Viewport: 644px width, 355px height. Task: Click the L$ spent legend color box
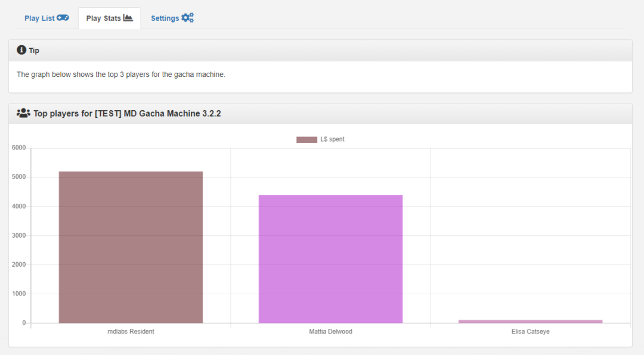[306, 139]
